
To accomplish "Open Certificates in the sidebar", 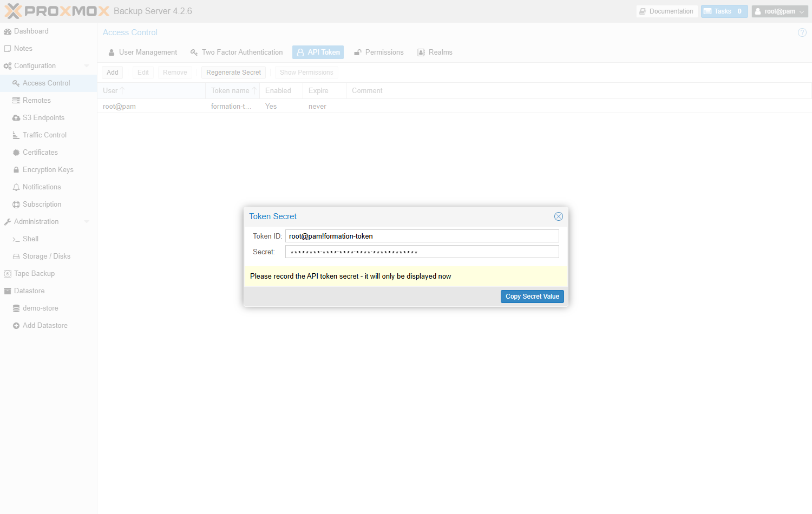I will (x=48, y=153).
